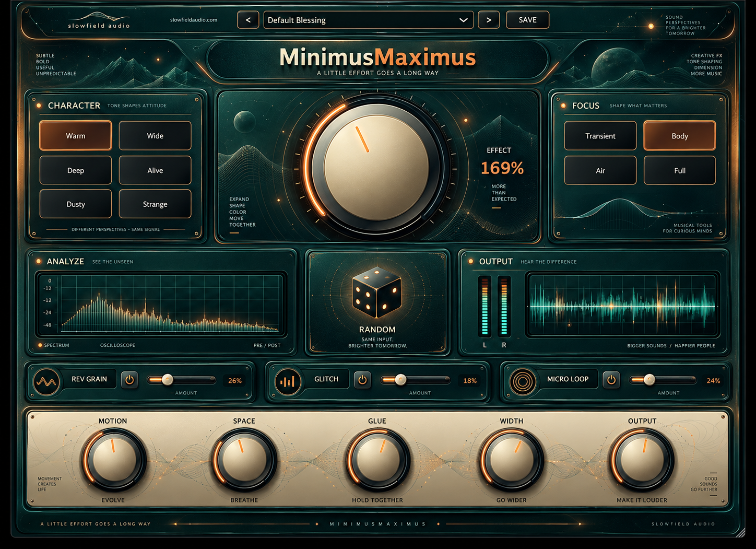
Task: Click the large Effect main knob
Action: (x=376, y=168)
